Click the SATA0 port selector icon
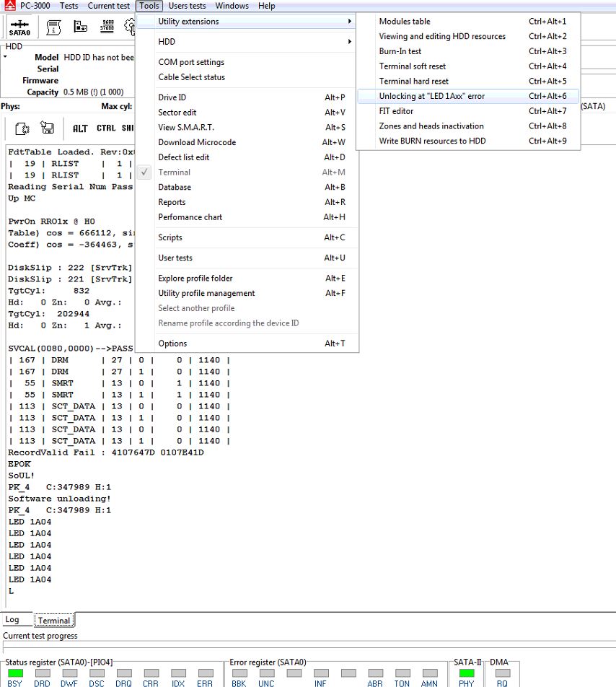616x687 pixels. (x=19, y=27)
